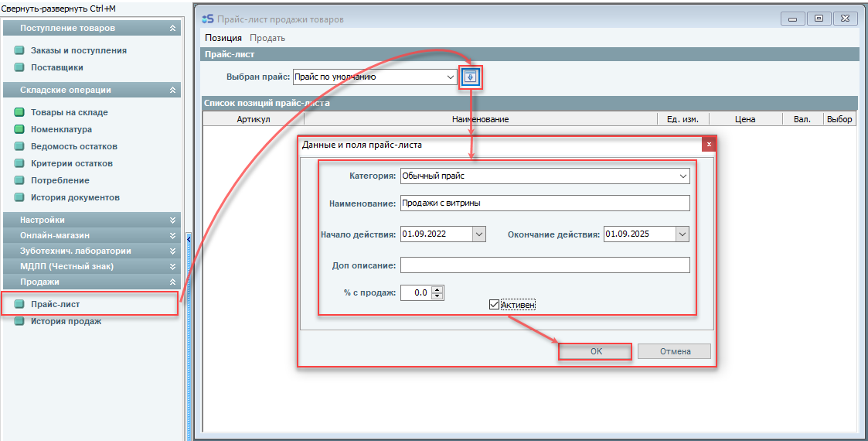
Task: Click the Наименование text field
Action: click(x=544, y=203)
